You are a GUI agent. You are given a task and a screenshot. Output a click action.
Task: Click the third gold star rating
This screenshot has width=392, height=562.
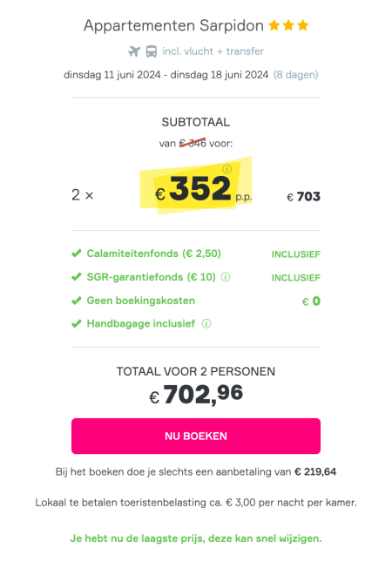tap(303, 25)
